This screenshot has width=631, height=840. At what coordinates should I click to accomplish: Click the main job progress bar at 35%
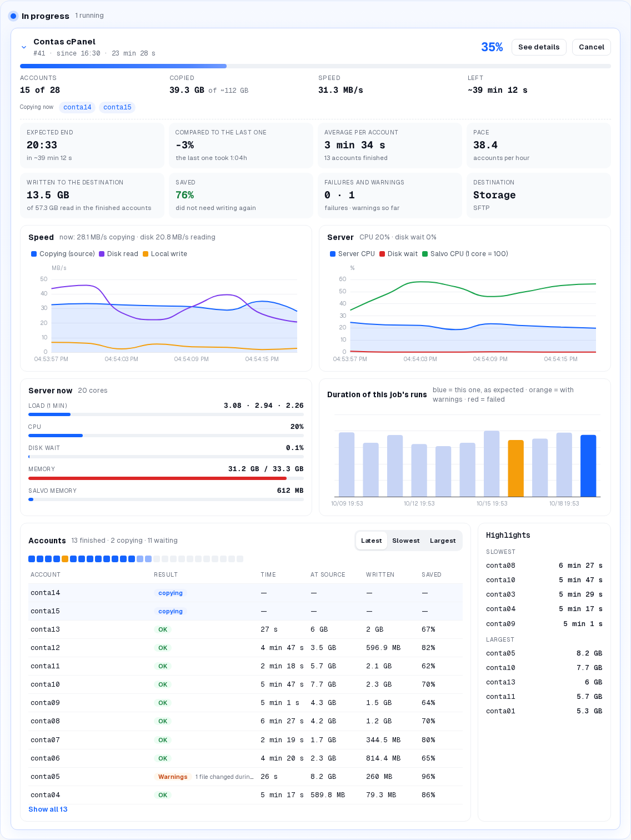click(315, 66)
